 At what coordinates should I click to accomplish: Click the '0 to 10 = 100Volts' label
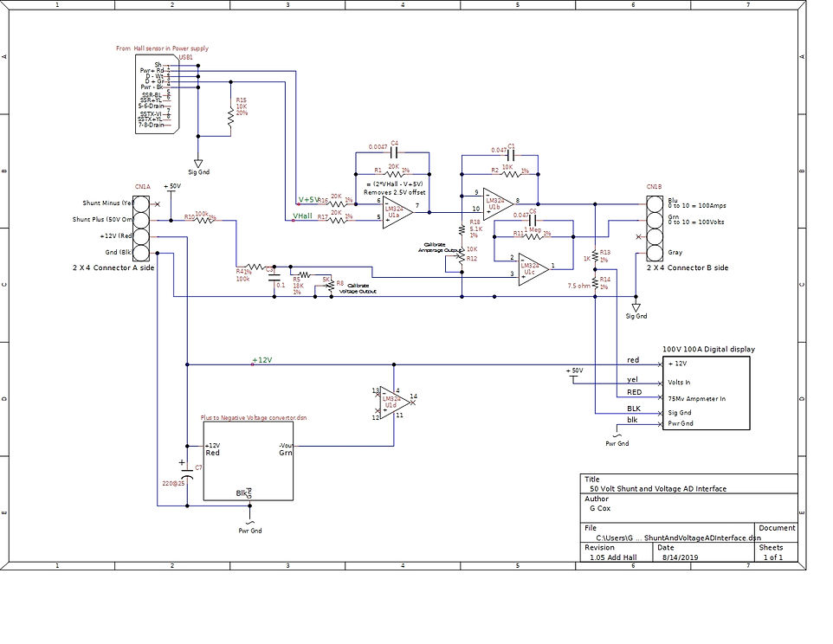[x=696, y=222]
